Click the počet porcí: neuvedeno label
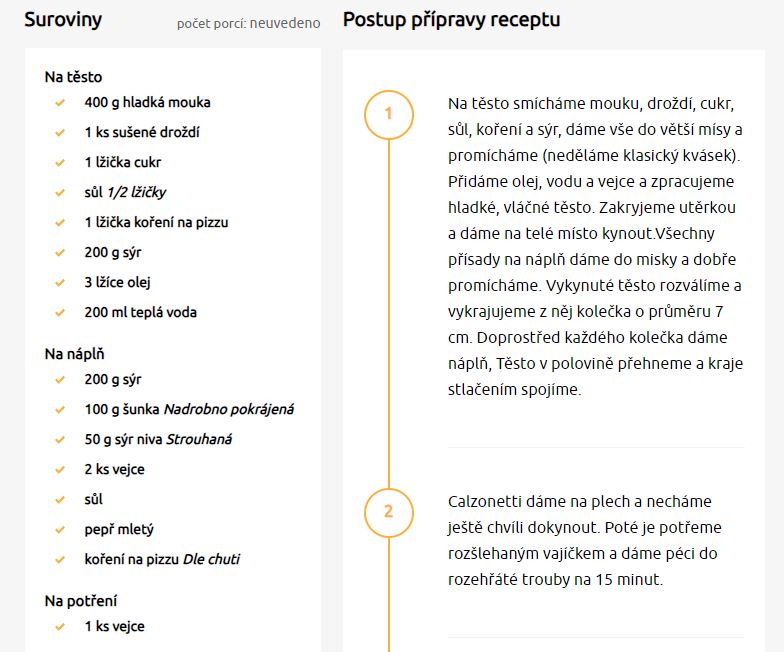The height and width of the screenshot is (652, 784). 248,23
